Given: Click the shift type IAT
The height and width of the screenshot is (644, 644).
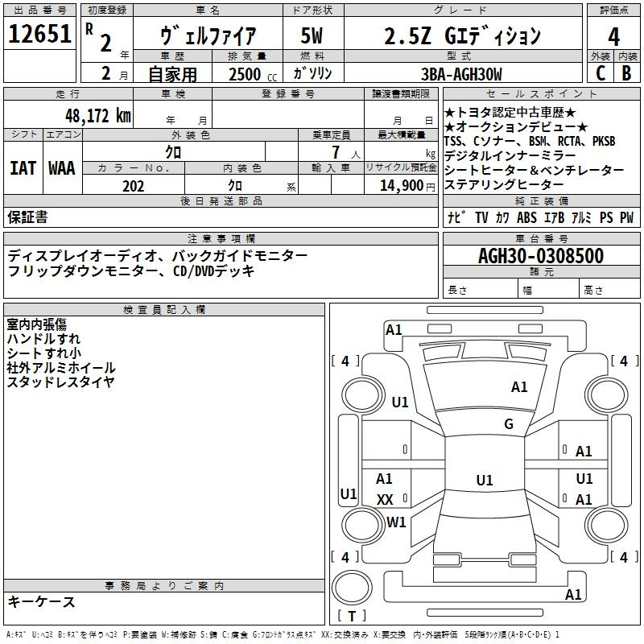Looking at the screenshot, I should (23, 168).
